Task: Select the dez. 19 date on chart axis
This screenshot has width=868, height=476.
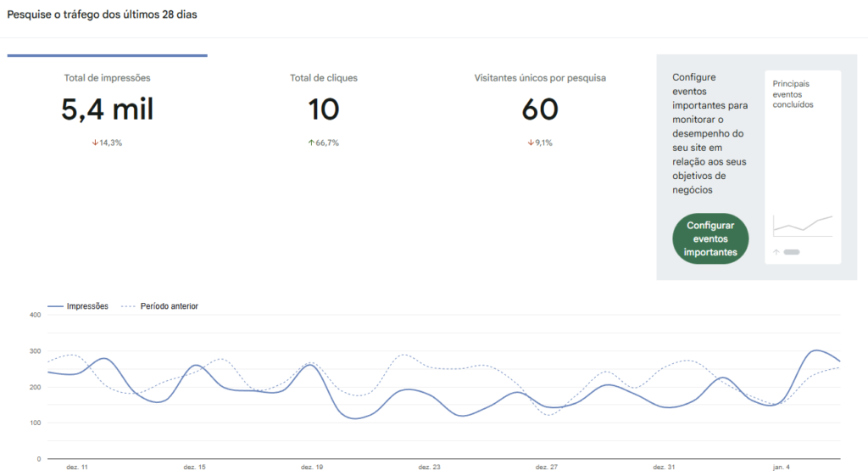Action: (x=312, y=467)
